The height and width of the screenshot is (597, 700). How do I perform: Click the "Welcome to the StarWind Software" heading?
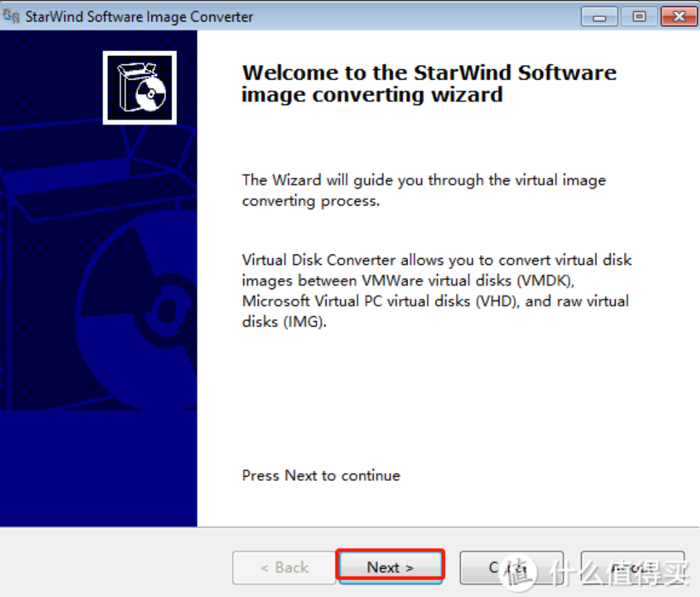[x=429, y=84]
